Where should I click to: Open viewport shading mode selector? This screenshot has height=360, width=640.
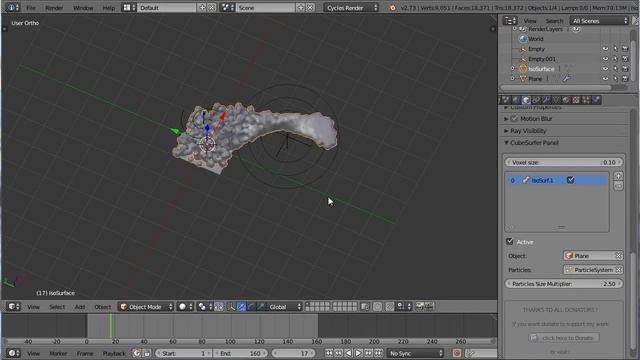point(186,307)
